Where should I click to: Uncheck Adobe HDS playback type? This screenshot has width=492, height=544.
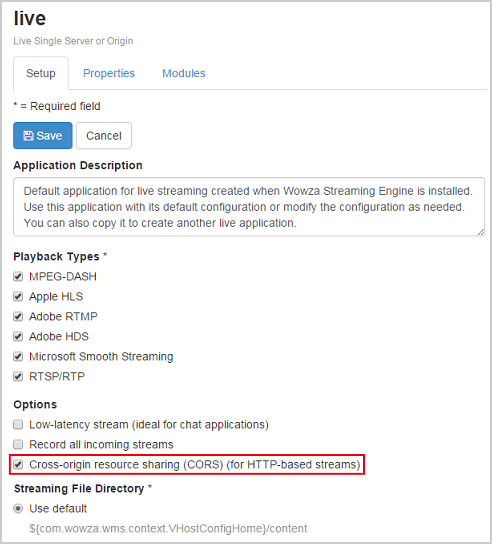(x=18, y=337)
